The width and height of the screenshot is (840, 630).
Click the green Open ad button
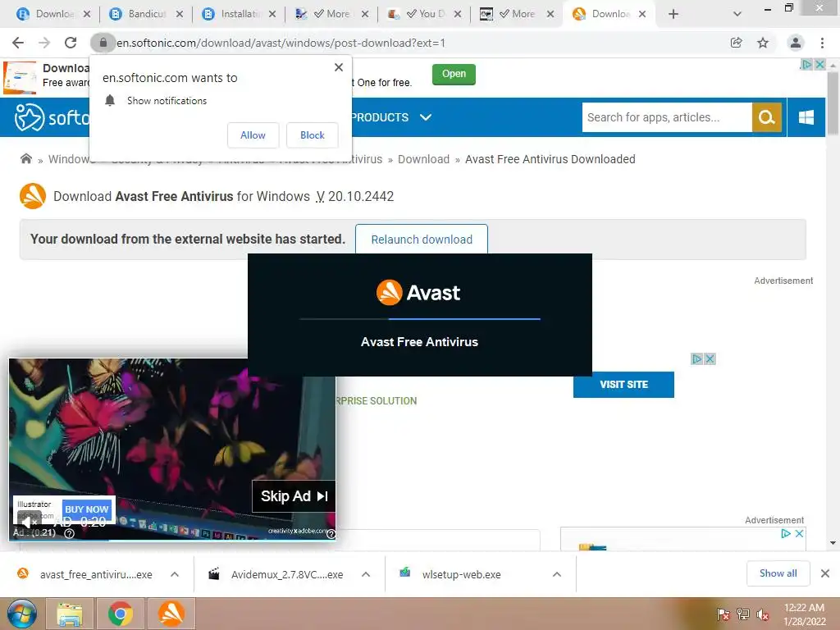(454, 74)
